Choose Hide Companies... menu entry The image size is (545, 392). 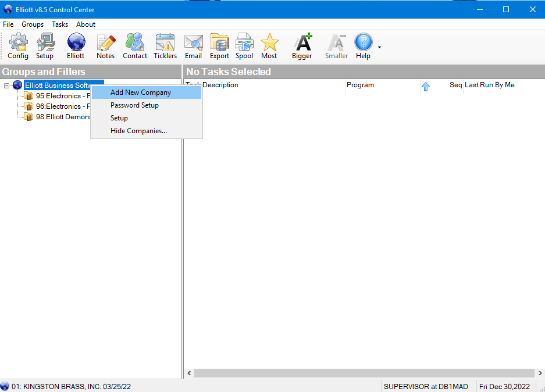(138, 131)
